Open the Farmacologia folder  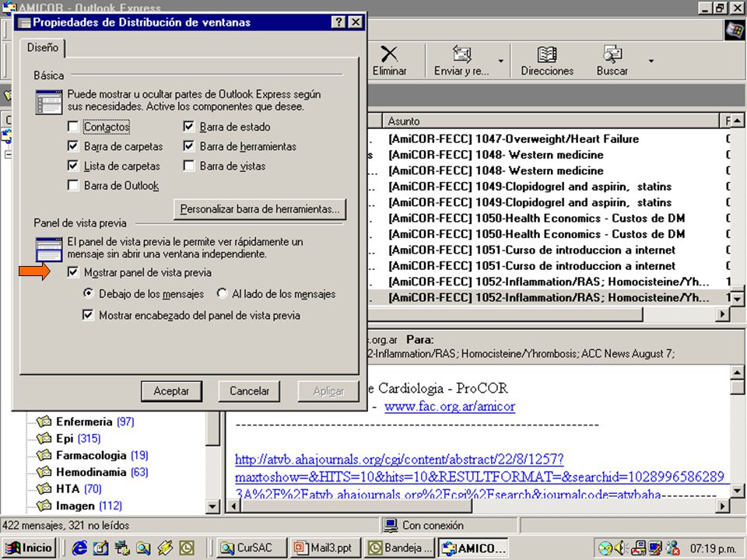point(91,455)
